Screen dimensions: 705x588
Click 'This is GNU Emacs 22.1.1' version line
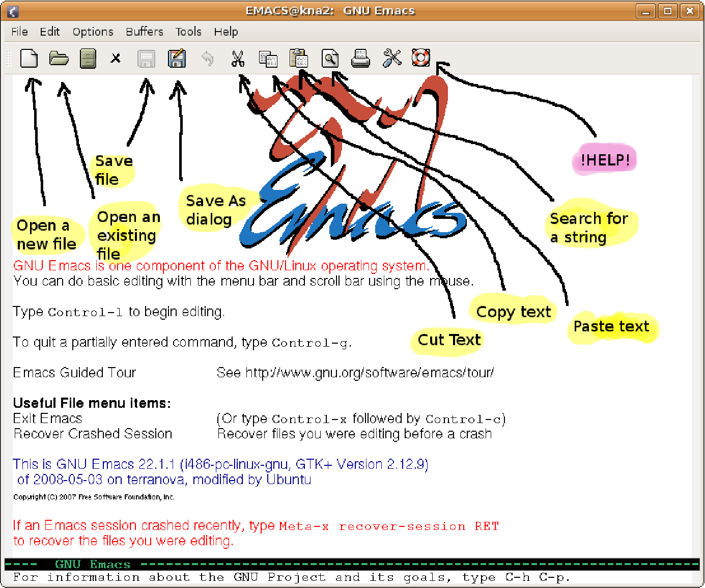pyautogui.click(x=220, y=464)
